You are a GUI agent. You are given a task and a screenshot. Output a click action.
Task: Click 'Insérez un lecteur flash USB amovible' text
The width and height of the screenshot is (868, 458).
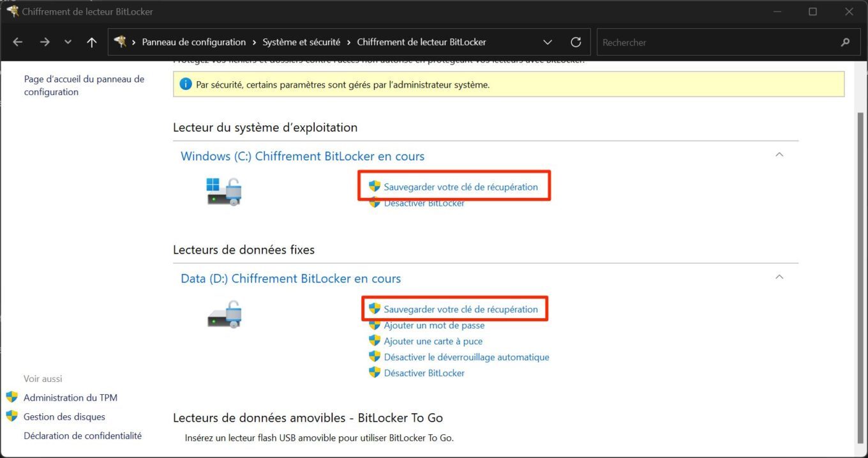pyautogui.click(x=319, y=438)
